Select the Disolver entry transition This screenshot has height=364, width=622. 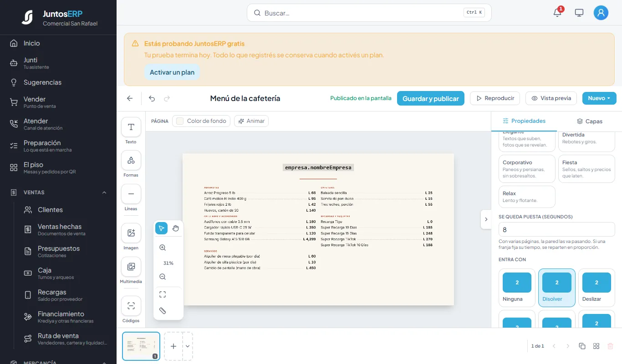(x=557, y=288)
